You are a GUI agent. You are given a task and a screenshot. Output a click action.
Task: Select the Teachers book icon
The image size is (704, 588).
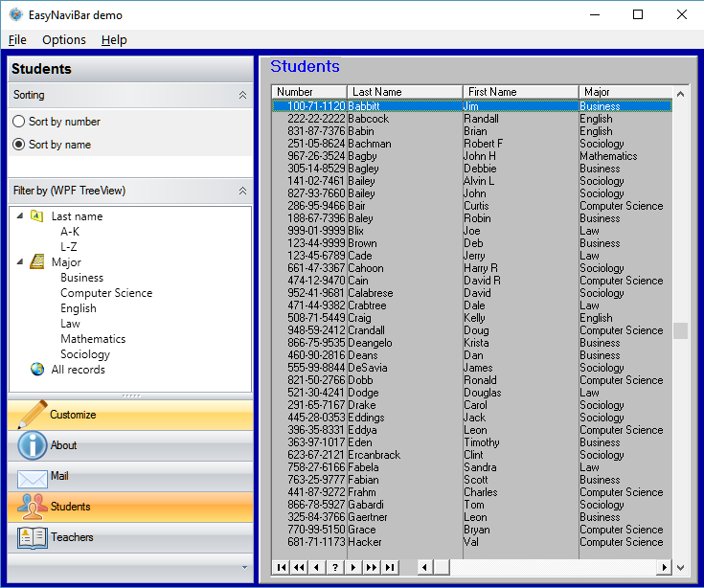click(32, 537)
